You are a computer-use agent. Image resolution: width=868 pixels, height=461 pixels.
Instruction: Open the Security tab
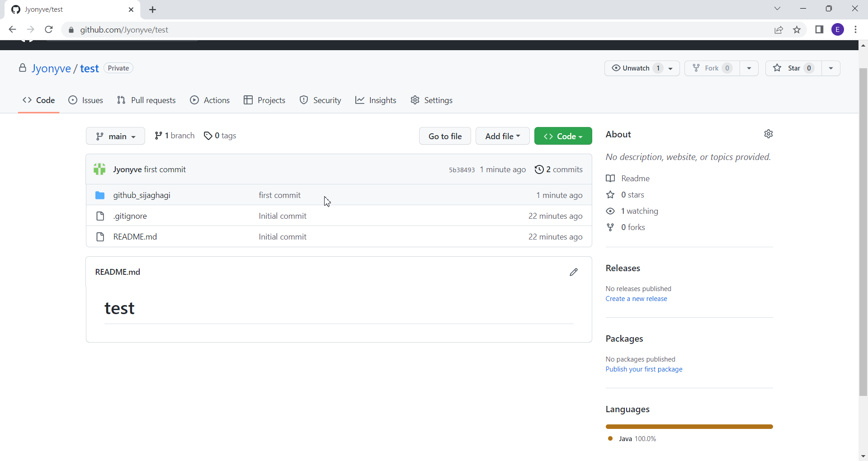coord(321,100)
